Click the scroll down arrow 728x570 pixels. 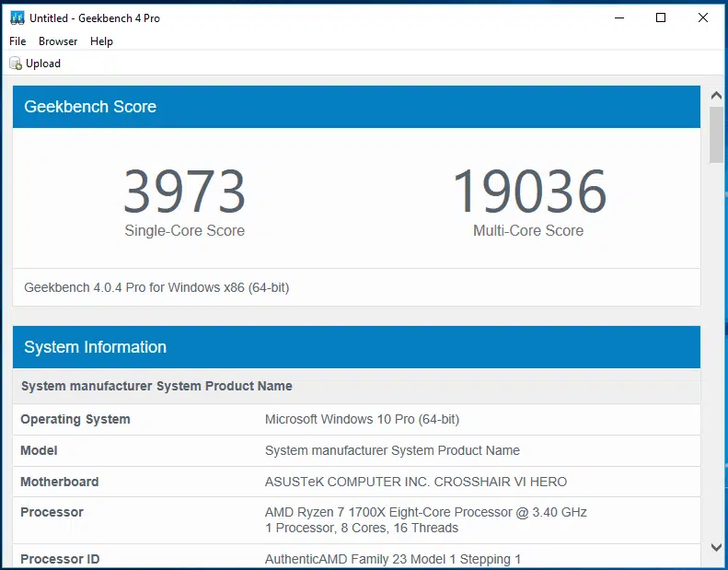click(x=716, y=547)
